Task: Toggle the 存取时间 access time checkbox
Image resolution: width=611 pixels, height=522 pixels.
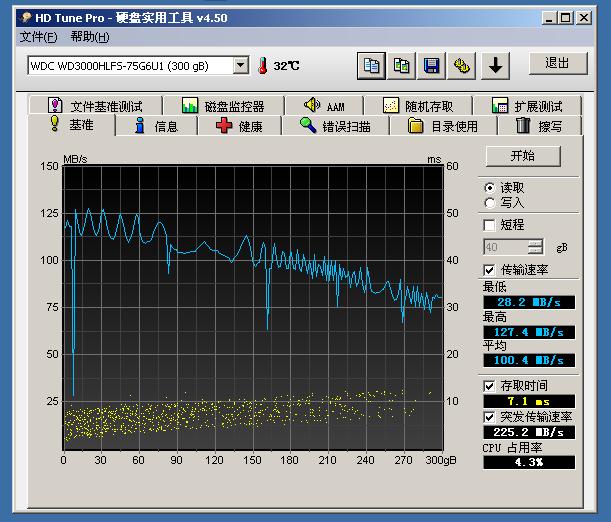Action: [489, 385]
